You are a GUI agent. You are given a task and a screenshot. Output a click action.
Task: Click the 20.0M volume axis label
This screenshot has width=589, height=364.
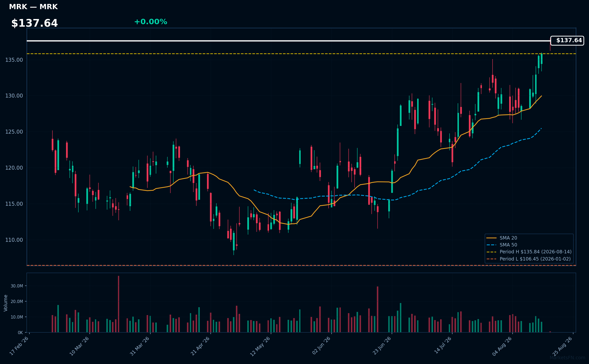coord(17,302)
